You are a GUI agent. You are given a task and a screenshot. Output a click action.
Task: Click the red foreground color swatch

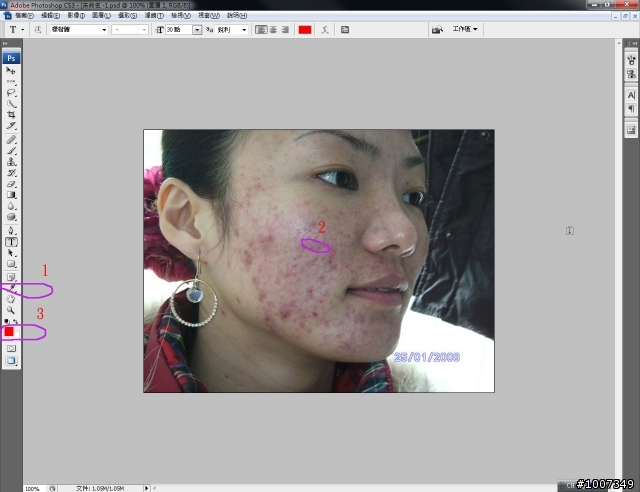[9, 332]
